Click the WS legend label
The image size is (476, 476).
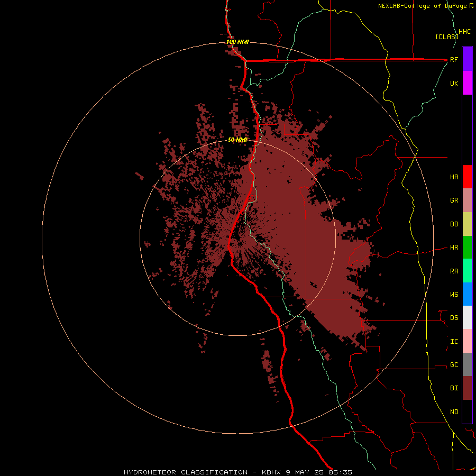tap(454, 295)
